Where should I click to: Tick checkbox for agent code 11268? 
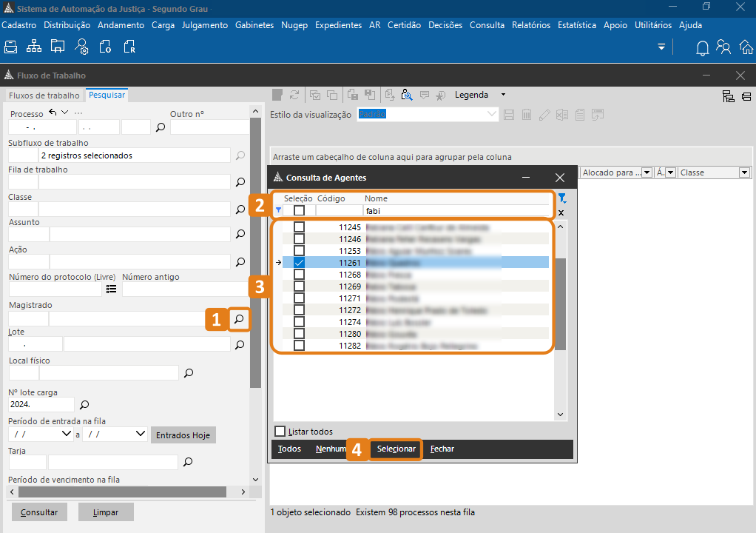click(300, 275)
